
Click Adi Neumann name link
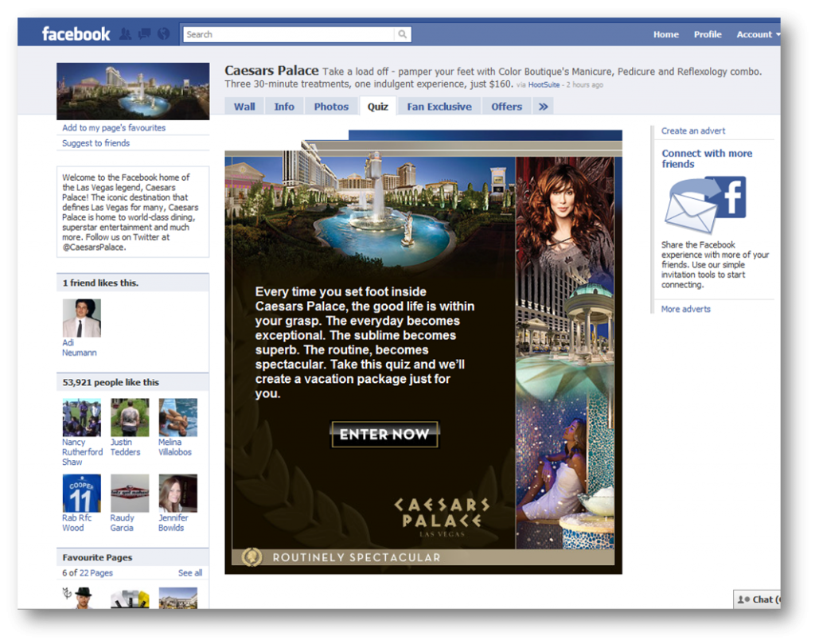[x=79, y=348]
